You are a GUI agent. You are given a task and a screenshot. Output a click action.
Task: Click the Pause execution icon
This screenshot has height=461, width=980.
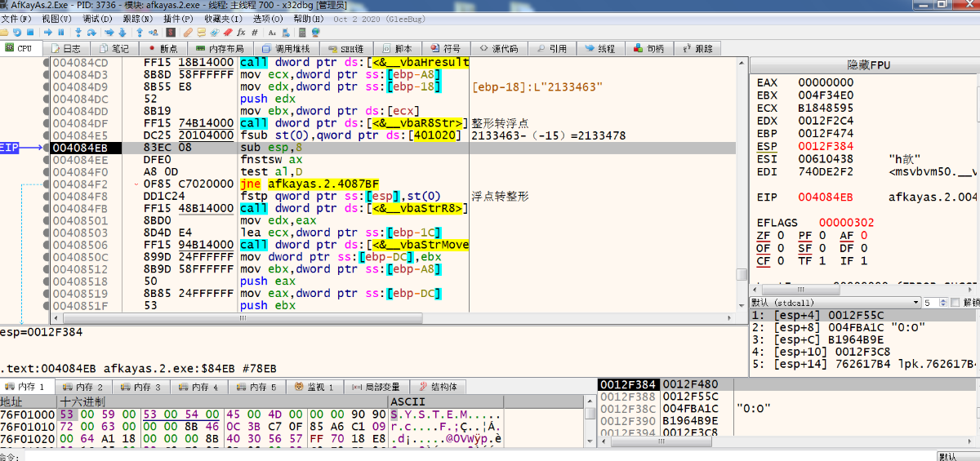61,33
